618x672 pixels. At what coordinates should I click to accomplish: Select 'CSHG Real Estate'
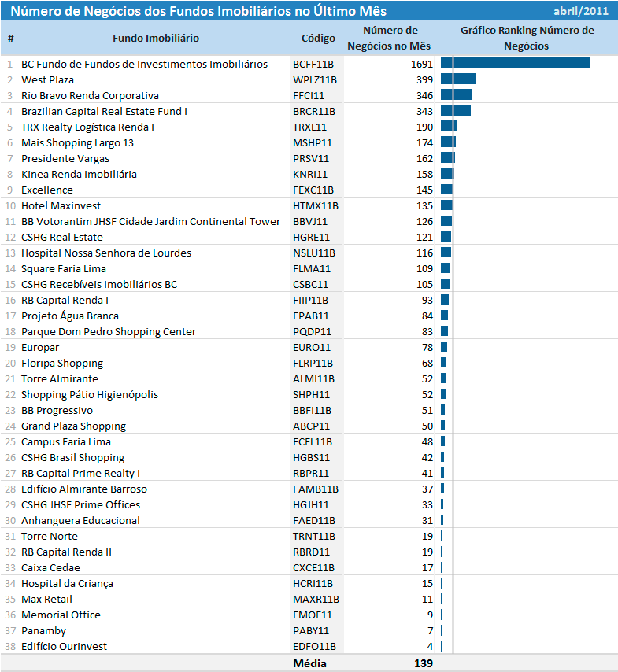(62, 238)
